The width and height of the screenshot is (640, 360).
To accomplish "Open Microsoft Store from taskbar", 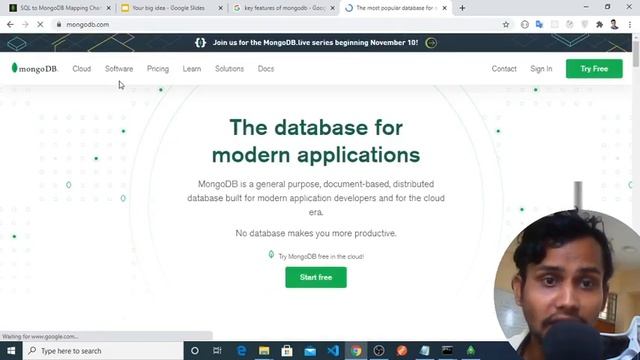I will [287, 351].
